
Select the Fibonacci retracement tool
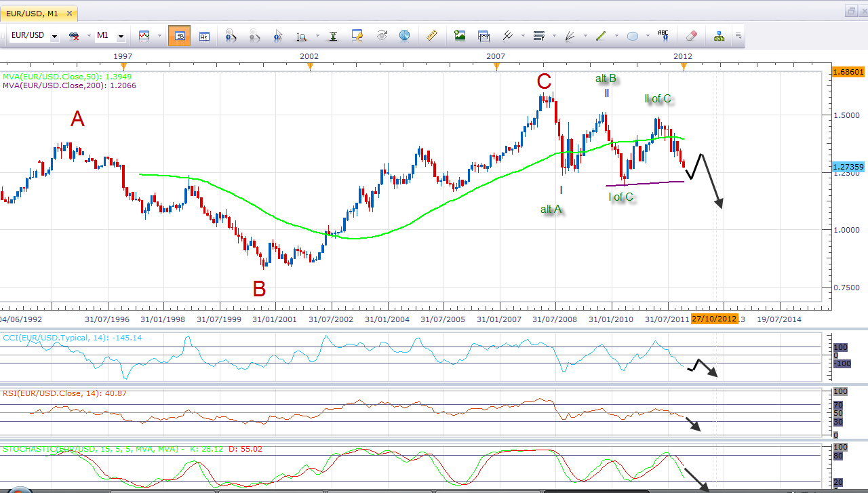pos(539,36)
